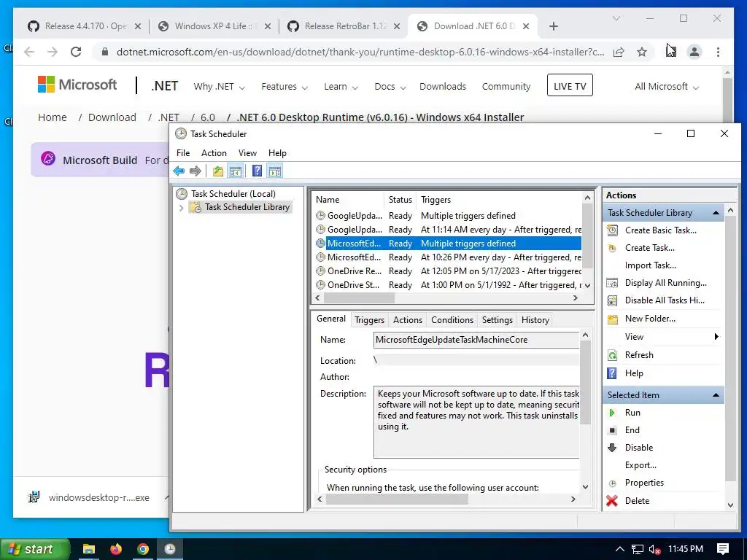
Task: Toggle the Show/Hide Action Pane toolbar icon
Action: click(275, 171)
